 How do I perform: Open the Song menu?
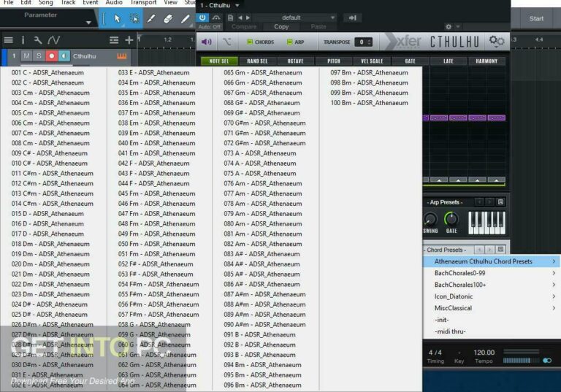[45, 2]
